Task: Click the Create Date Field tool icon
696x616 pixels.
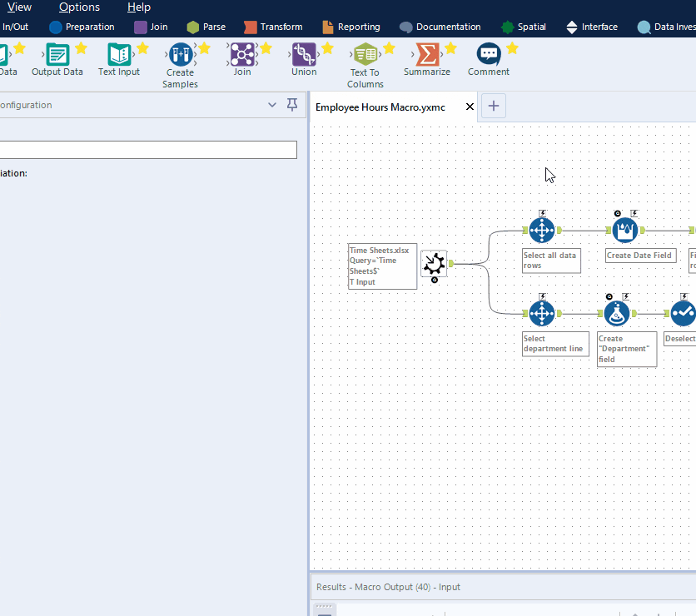Action: [625, 231]
